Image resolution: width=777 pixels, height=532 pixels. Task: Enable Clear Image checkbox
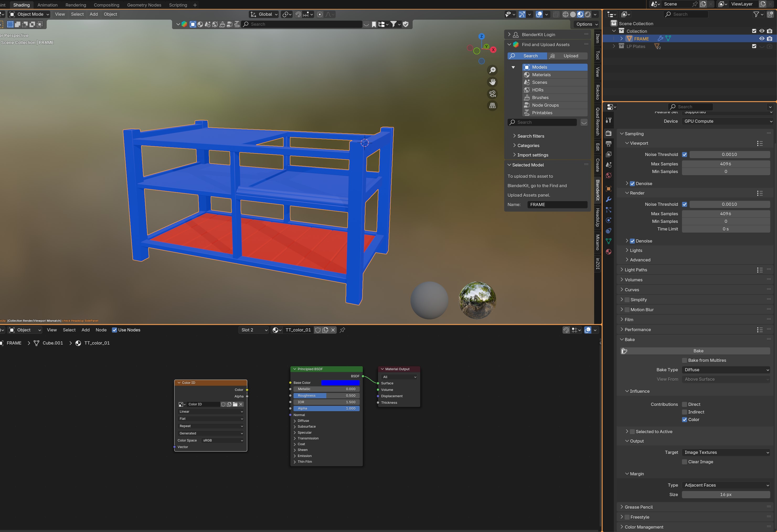(684, 462)
